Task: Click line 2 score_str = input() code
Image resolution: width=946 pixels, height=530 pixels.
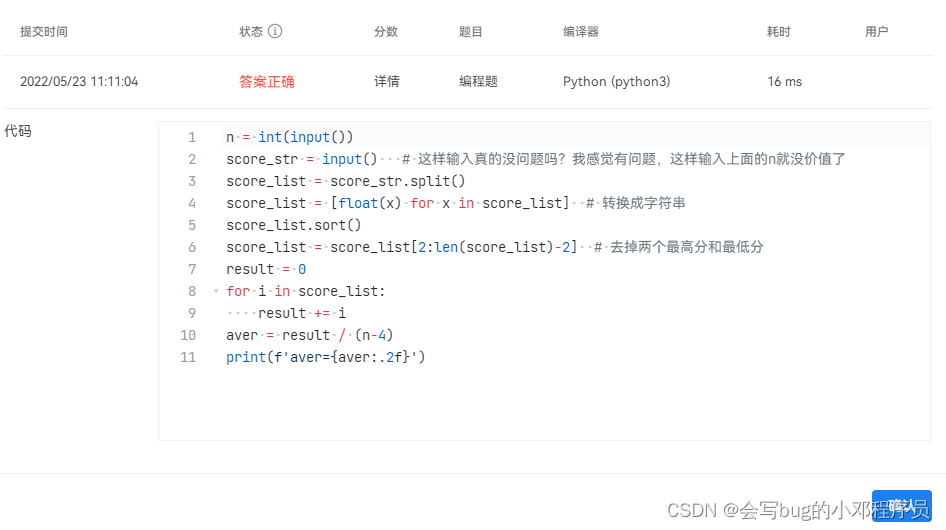Action: point(302,159)
